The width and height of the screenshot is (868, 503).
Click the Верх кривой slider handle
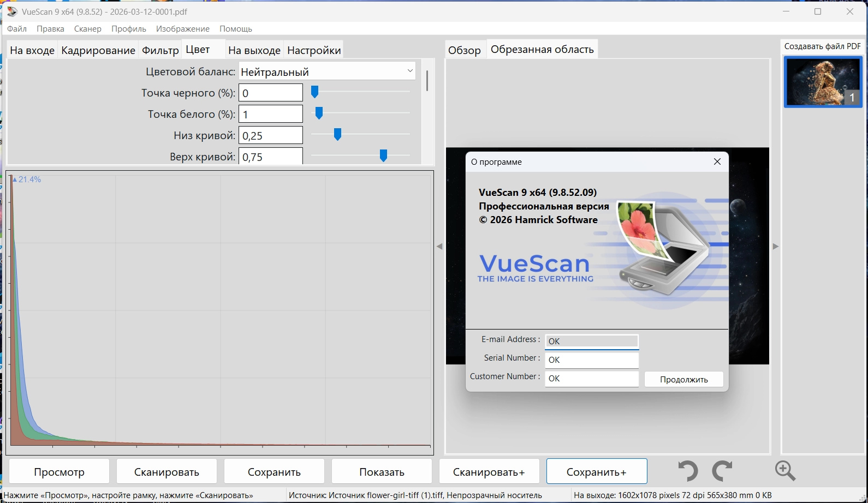(383, 156)
